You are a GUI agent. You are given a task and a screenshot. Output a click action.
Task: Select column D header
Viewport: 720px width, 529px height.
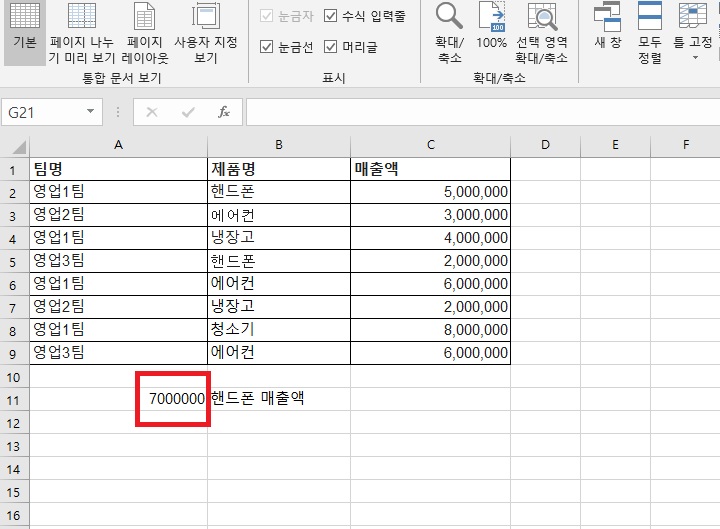[x=546, y=145]
